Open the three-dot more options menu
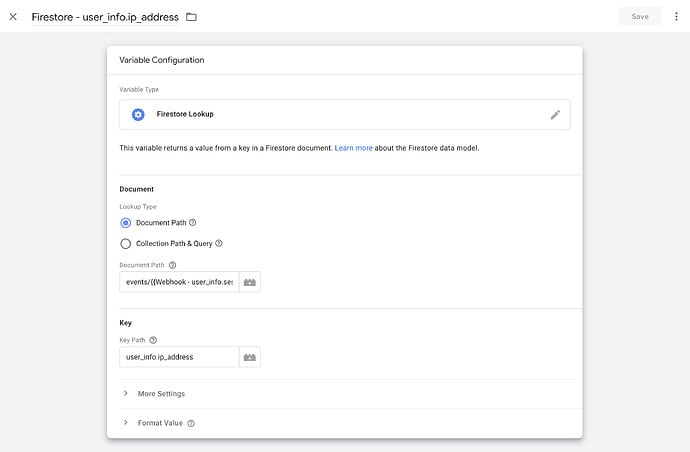Screen dimensions: 690x452 point(676,17)
